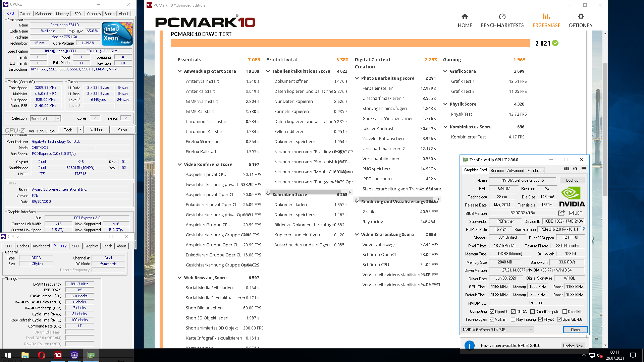644x362 pixels.
Task: Open the Socket #1 selection dropdown
Action: click(x=45, y=119)
